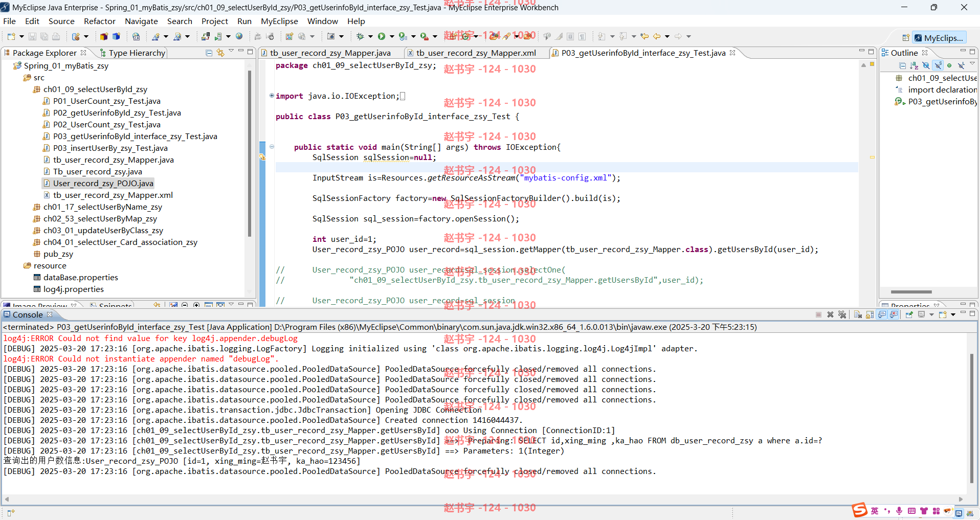The image size is (980, 520).
Task: Click the microphone icon in IME bar
Action: 899,511
